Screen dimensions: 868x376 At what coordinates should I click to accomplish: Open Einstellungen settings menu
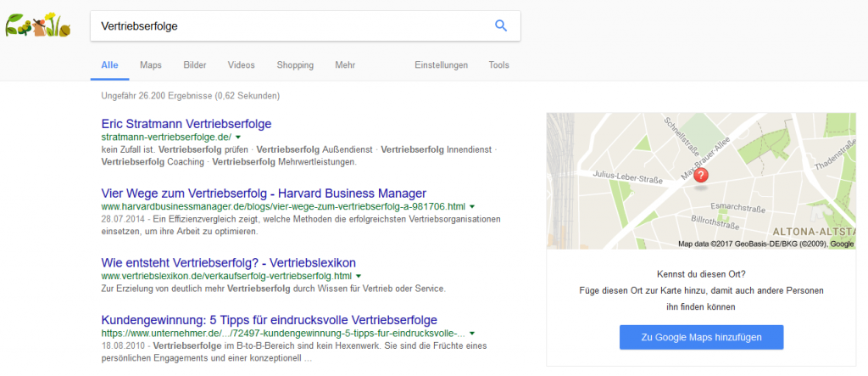441,65
